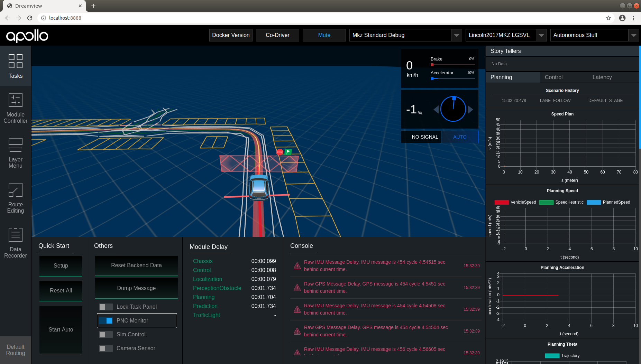Image resolution: width=641 pixels, height=364 pixels.
Task: Click the Start Auto button
Action: (x=61, y=329)
